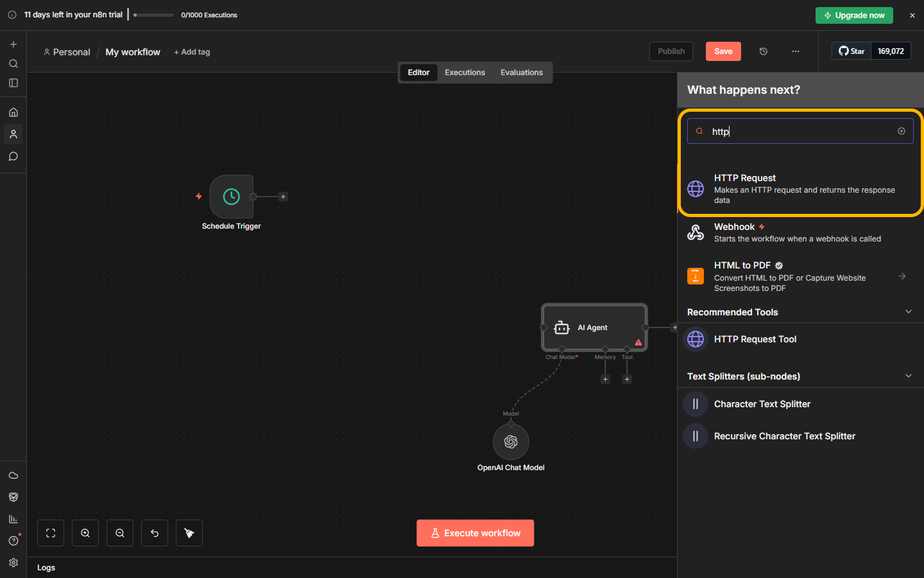Viewport: 924px width, 578px height.
Task: Open Settings gear in left sidebar
Action: pyautogui.click(x=13, y=563)
